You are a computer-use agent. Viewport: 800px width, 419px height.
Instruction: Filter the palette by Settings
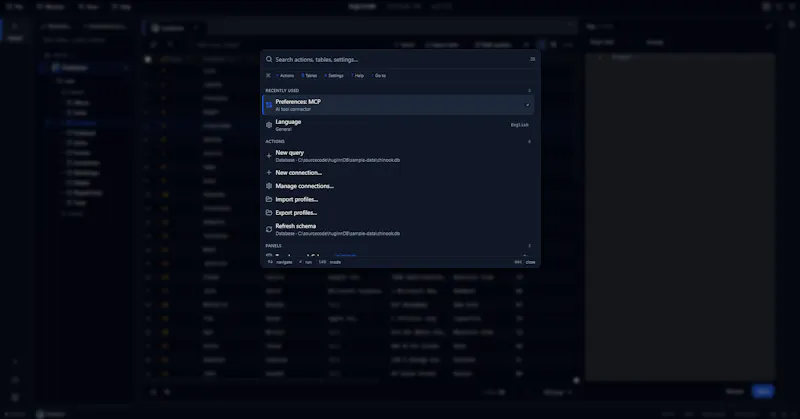(x=334, y=76)
